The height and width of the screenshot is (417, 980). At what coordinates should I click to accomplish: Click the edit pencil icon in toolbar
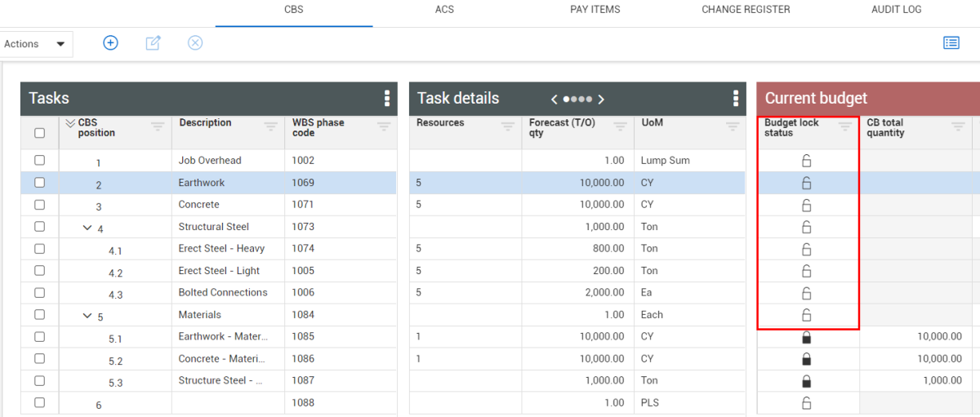point(153,43)
